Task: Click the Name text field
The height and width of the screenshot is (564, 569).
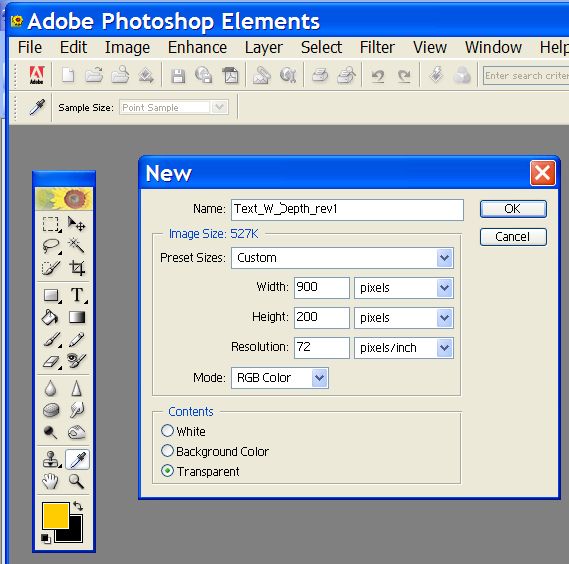Action: point(347,209)
